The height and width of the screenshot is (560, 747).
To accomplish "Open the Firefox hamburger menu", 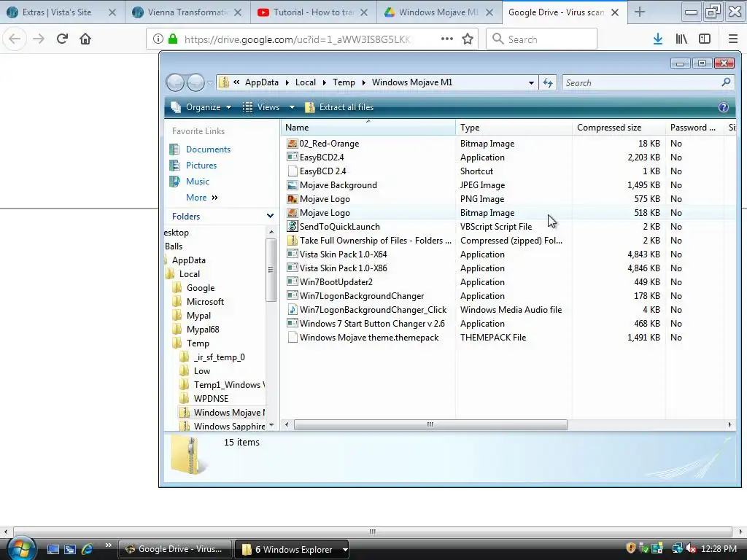I will click(x=733, y=39).
